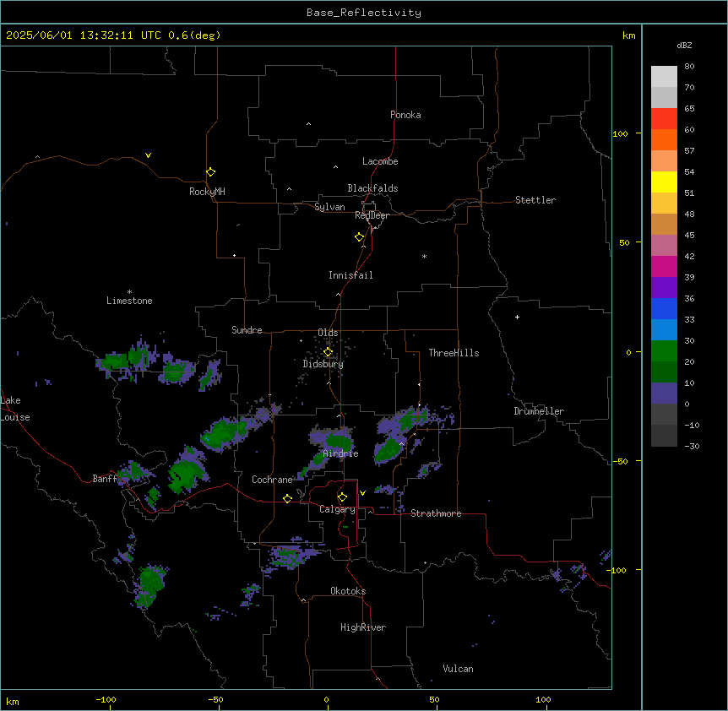Click the bright green 30 dBZ legend swatch
The height and width of the screenshot is (711, 728).
pyautogui.click(x=664, y=351)
